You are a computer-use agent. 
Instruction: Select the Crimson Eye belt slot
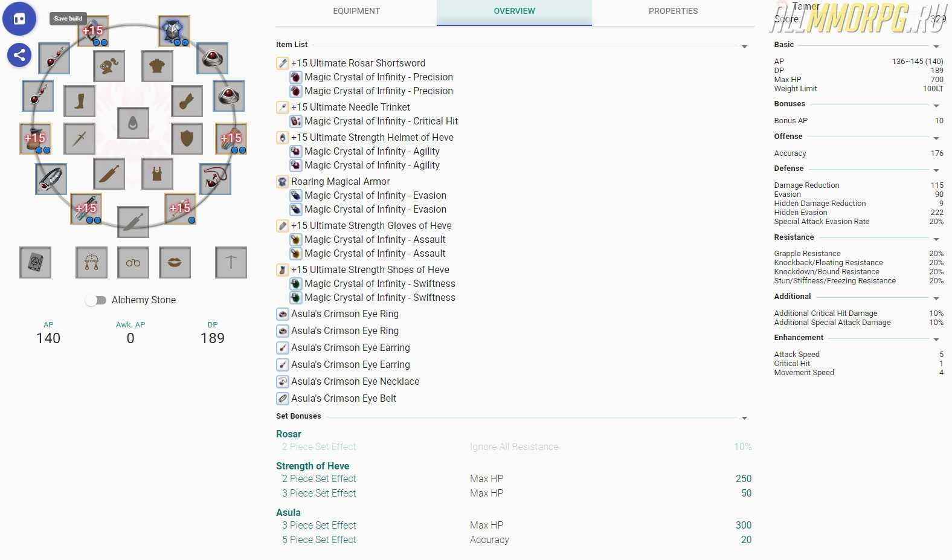(51, 179)
